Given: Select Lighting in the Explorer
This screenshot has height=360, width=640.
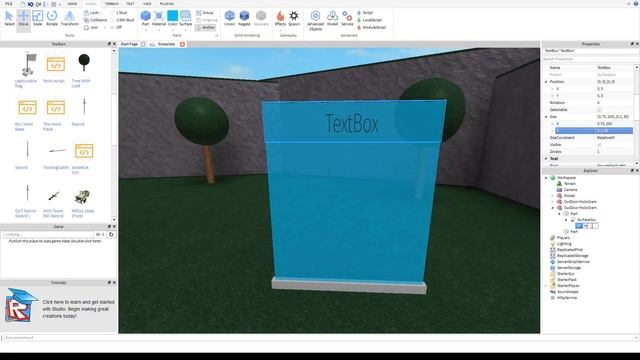Looking at the screenshot, I should (564, 244).
